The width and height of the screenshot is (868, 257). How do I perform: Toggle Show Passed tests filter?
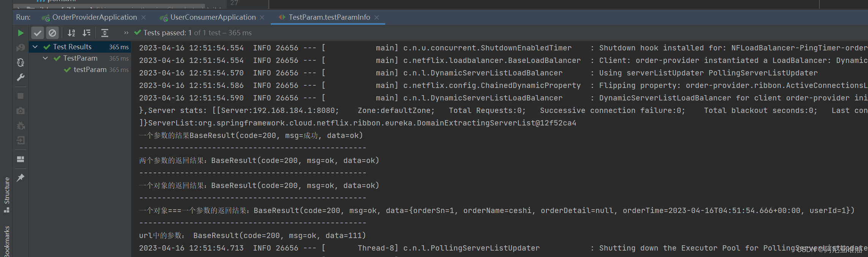point(37,33)
